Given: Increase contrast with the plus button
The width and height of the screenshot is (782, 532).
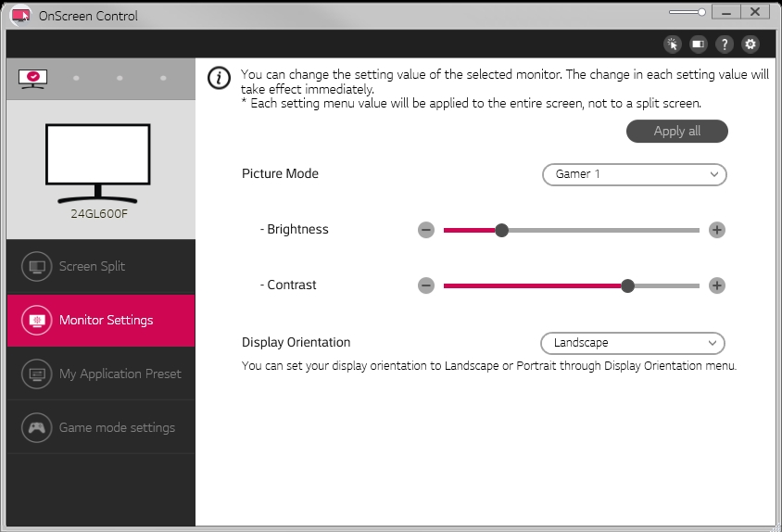Looking at the screenshot, I should (716, 286).
